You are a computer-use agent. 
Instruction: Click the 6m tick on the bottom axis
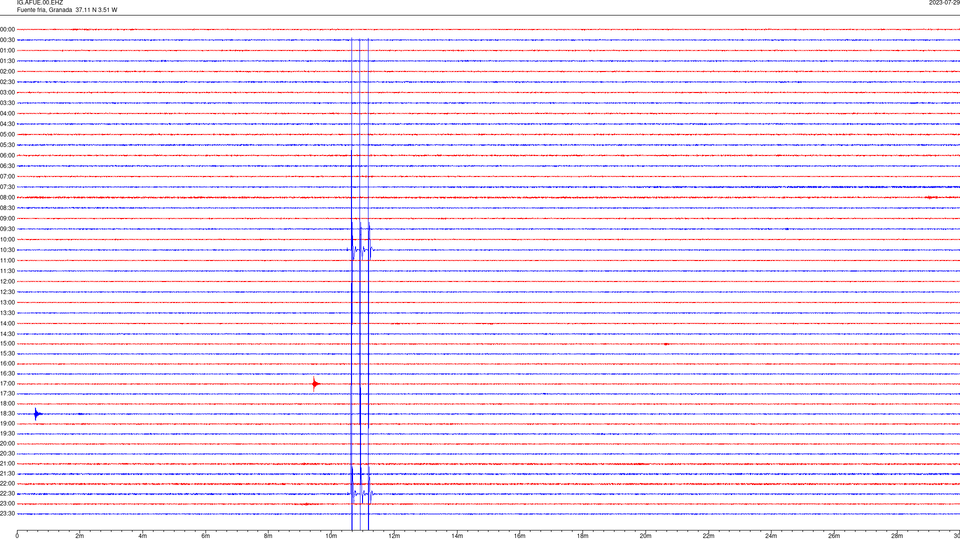(x=205, y=536)
